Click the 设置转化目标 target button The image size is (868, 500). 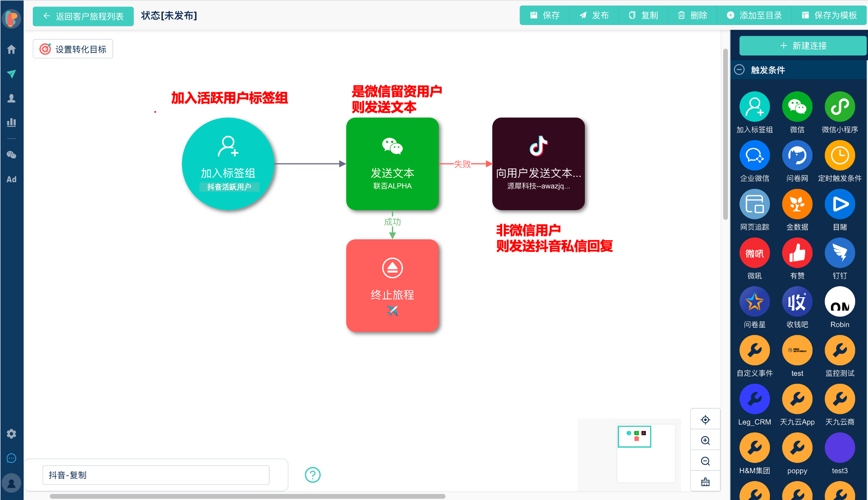pos(73,49)
